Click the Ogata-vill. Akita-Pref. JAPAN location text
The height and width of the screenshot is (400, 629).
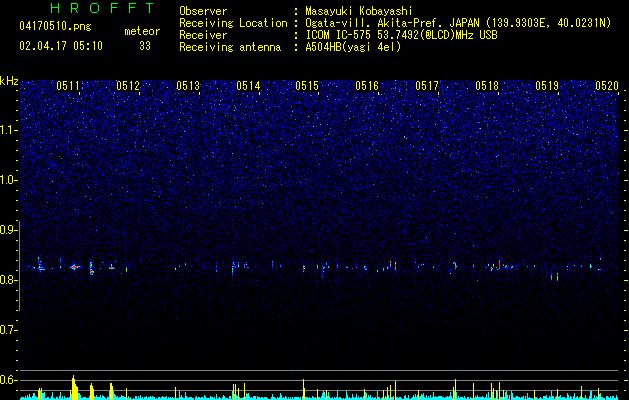458,23
